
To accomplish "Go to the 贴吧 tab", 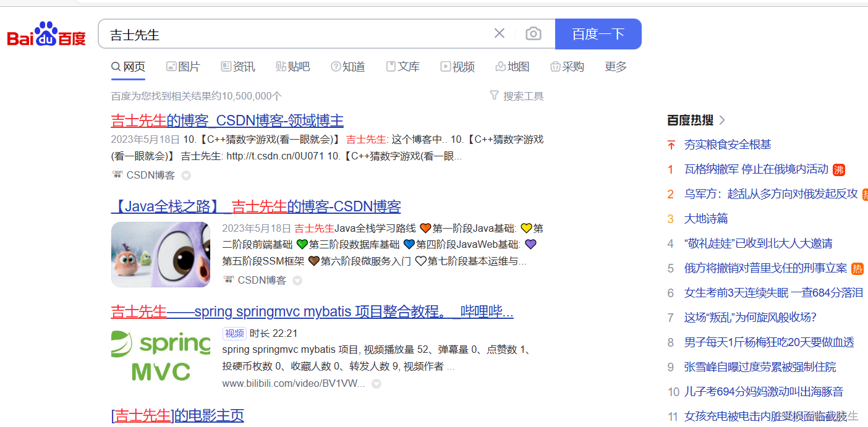I will (293, 67).
